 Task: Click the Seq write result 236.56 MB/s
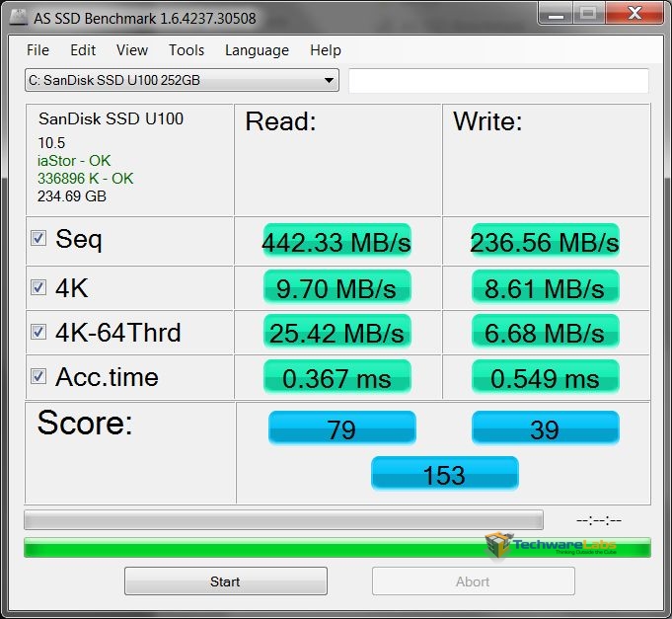coord(546,241)
